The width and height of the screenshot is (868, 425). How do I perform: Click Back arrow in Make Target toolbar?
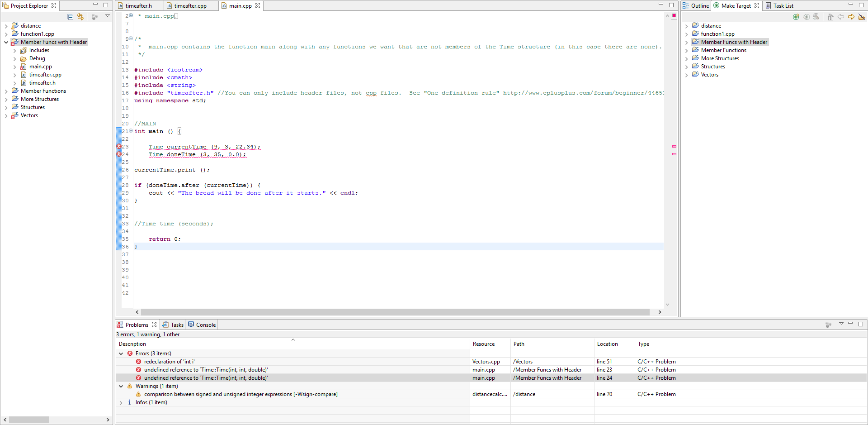click(841, 17)
